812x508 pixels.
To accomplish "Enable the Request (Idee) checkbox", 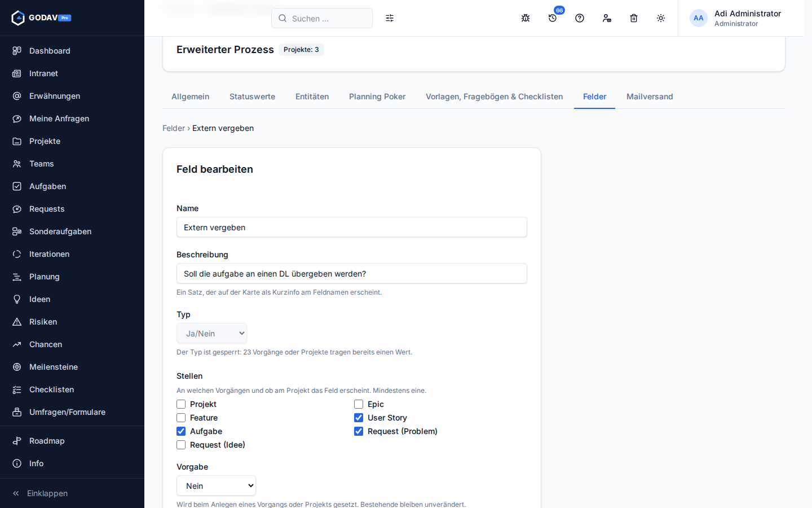I will (181, 445).
